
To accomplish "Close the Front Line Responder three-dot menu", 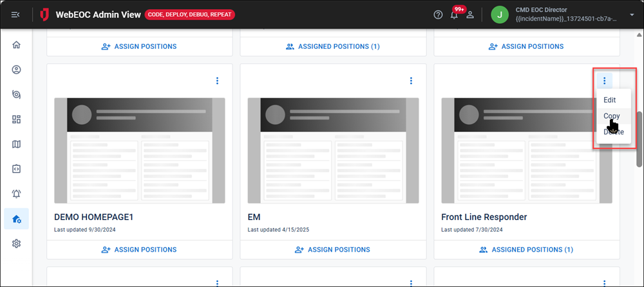I will click(x=605, y=81).
